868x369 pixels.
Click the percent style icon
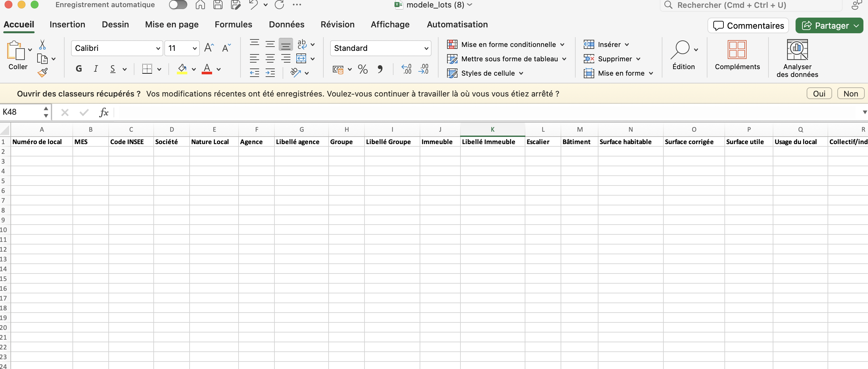coord(363,69)
